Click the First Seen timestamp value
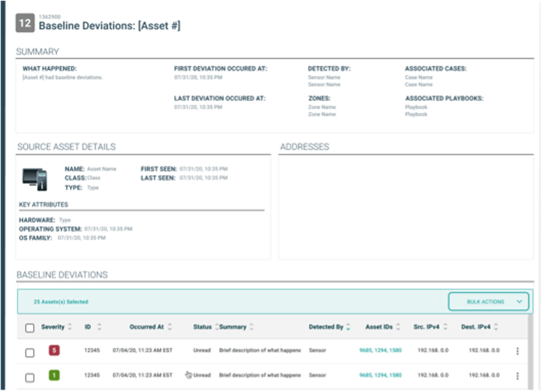Image resolution: width=542 pixels, height=392 pixels. 204,169
